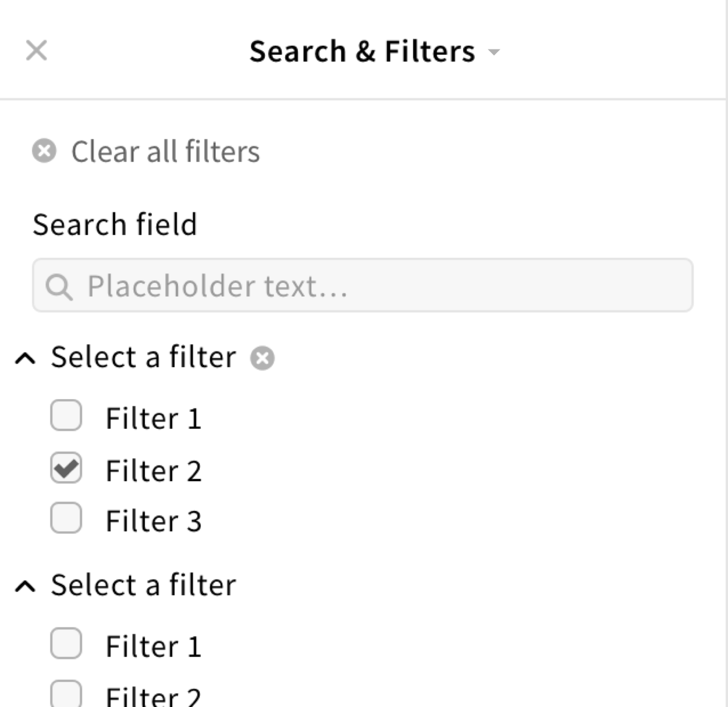The width and height of the screenshot is (728, 707).
Task: Click the Search & Filters title text
Action: (x=362, y=51)
